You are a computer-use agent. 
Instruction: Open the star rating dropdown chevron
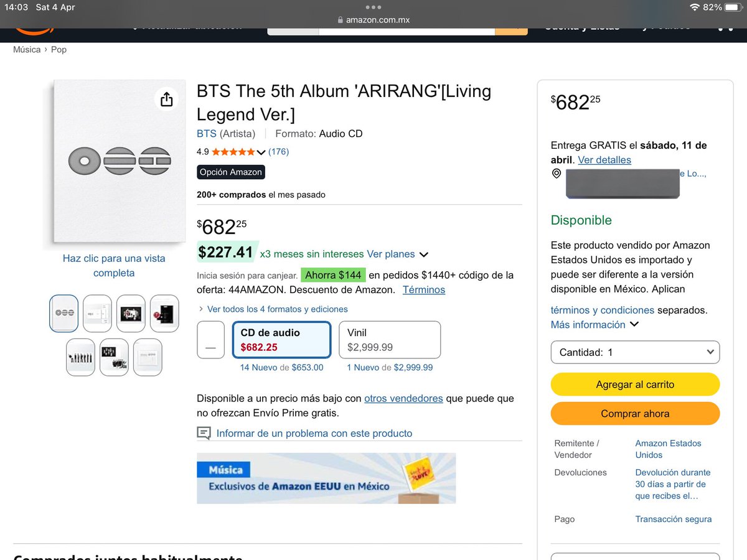261,152
